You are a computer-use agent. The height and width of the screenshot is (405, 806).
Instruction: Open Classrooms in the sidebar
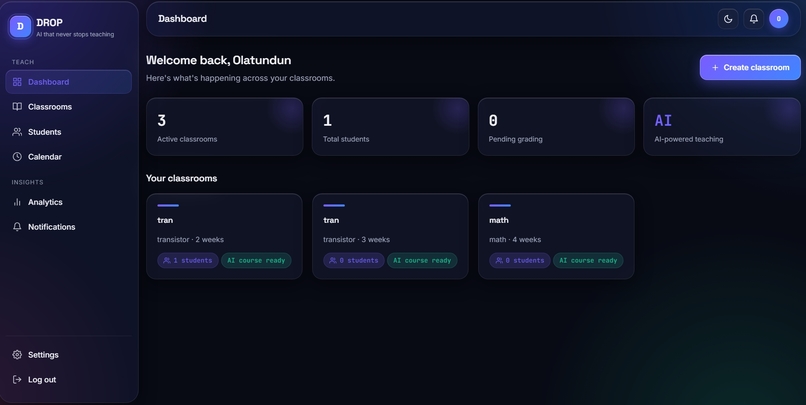[x=68, y=107]
